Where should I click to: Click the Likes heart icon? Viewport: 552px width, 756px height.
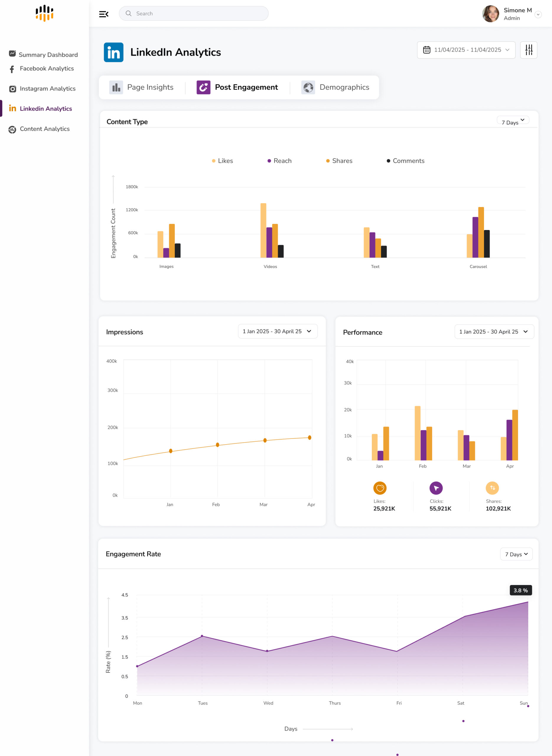[380, 488]
